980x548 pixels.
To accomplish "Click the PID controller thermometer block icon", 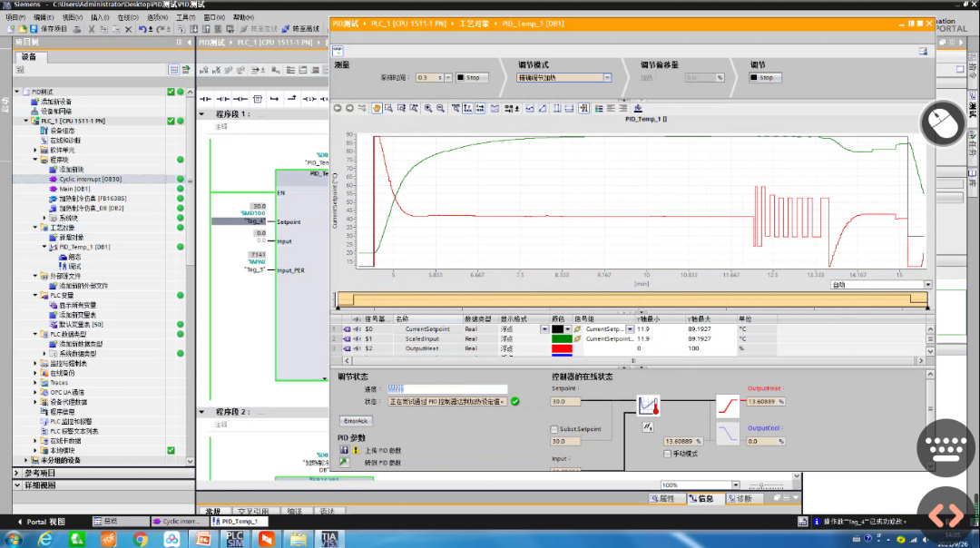I will point(648,406).
